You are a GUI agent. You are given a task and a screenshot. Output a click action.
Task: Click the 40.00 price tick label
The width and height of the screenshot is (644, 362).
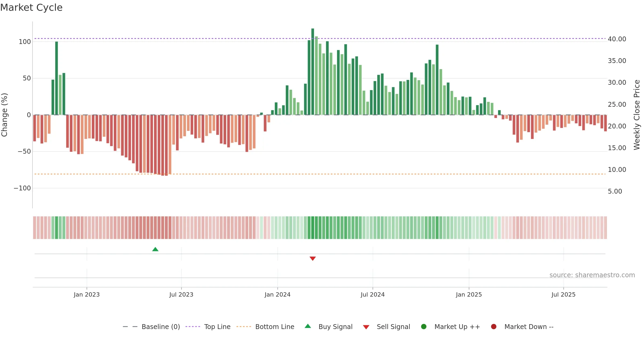coord(617,39)
